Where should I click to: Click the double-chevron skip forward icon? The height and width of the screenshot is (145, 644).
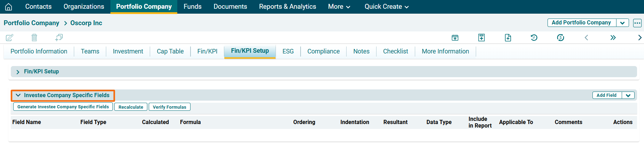coord(613,37)
